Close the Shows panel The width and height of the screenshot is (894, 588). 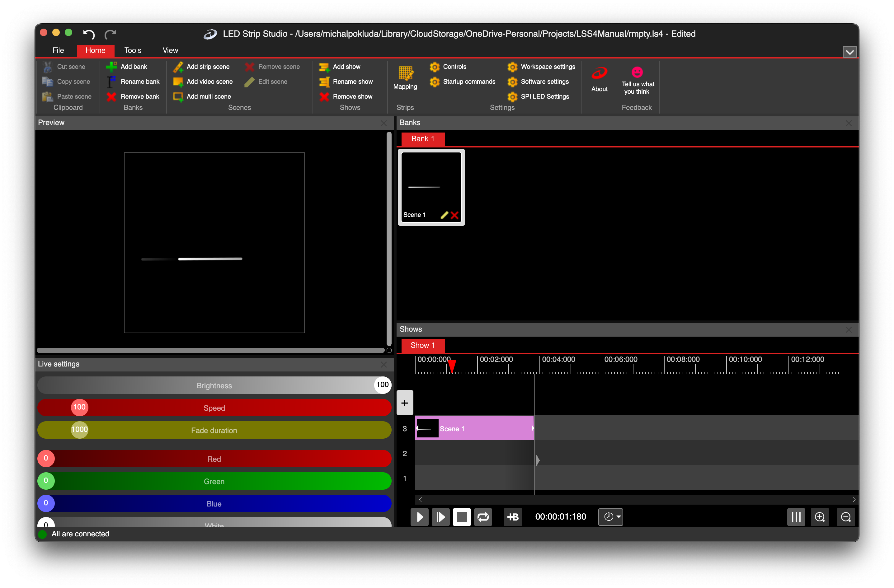849,329
